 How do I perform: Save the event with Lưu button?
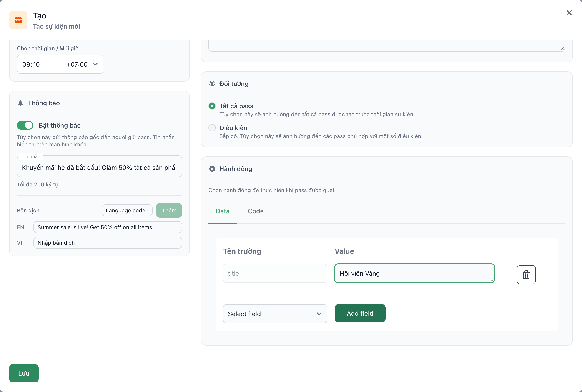[x=24, y=373]
